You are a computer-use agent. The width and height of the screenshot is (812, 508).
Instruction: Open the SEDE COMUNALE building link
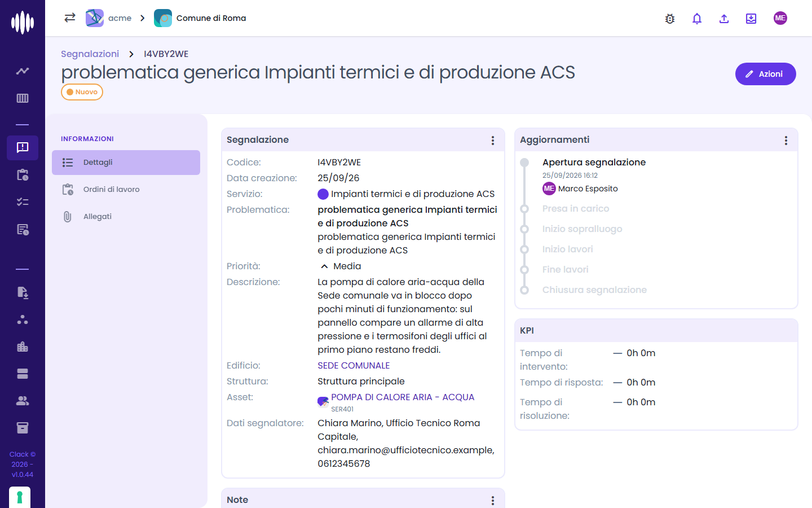[x=354, y=366]
